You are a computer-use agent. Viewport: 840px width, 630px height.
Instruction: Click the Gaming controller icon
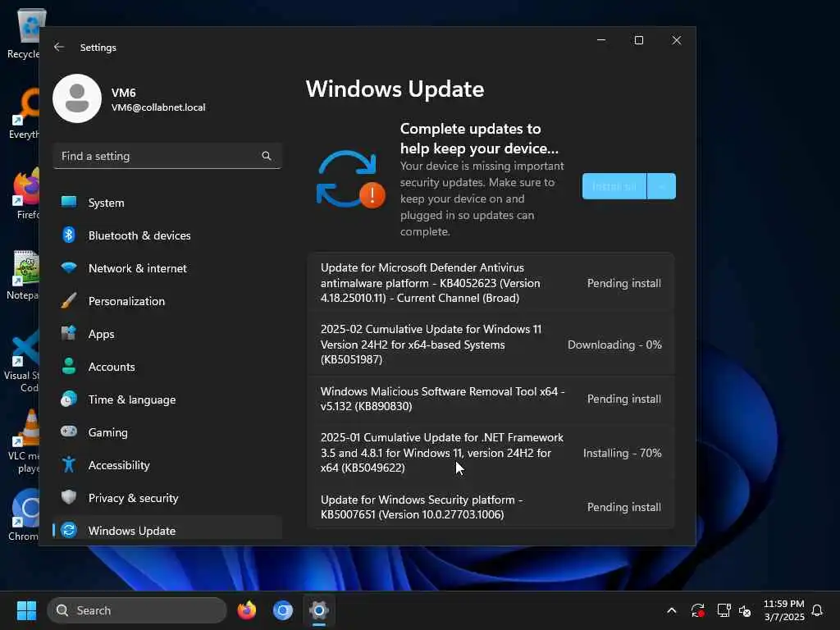69,431
